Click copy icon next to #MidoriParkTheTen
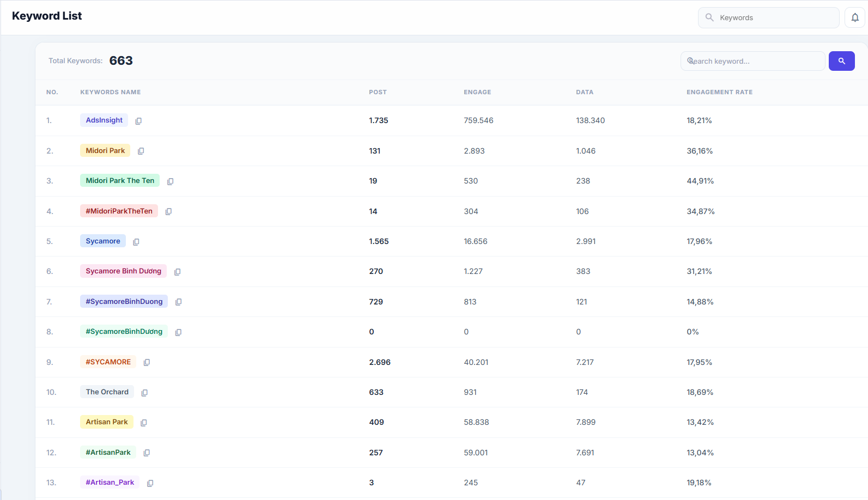Screen dimensions: 868x500 pos(168,211)
